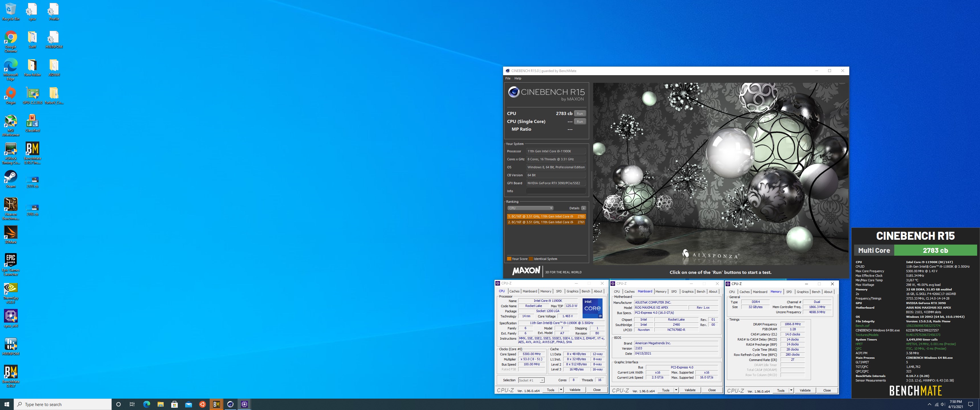Open the Microsoft Edge desktop shortcut
980x410 pixels.
click(11, 69)
